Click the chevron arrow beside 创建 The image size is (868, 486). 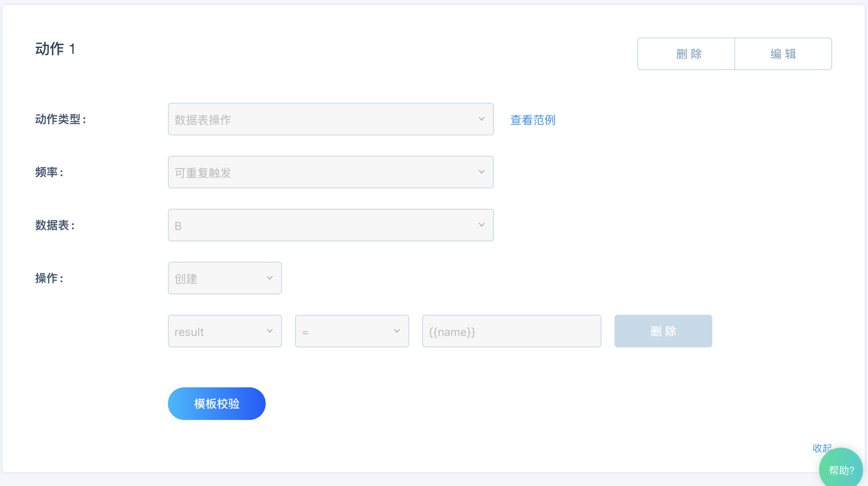click(x=269, y=278)
